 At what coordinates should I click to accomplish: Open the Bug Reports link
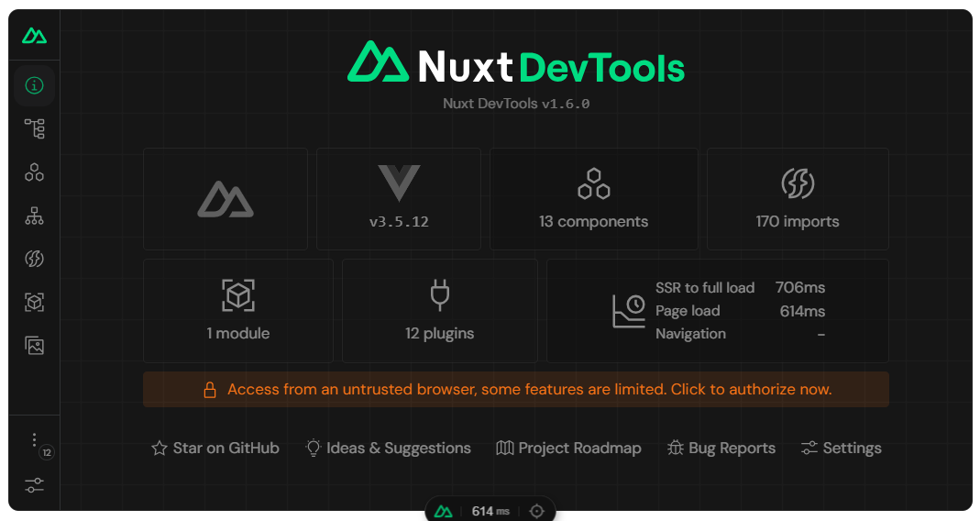pyautogui.click(x=721, y=448)
